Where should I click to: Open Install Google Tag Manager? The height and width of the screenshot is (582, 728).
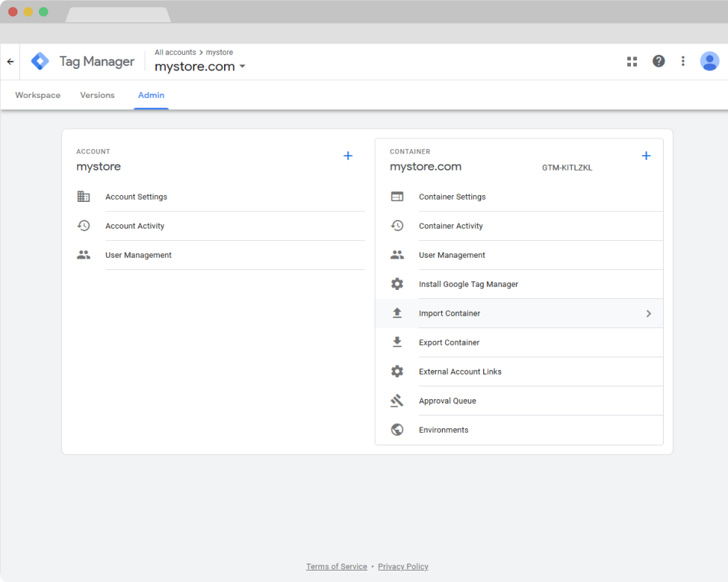pyautogui.click(x=468, y=284)
